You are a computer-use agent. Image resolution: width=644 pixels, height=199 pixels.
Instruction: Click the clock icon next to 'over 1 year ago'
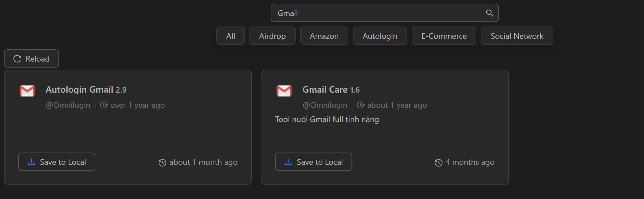click(104, 105)
